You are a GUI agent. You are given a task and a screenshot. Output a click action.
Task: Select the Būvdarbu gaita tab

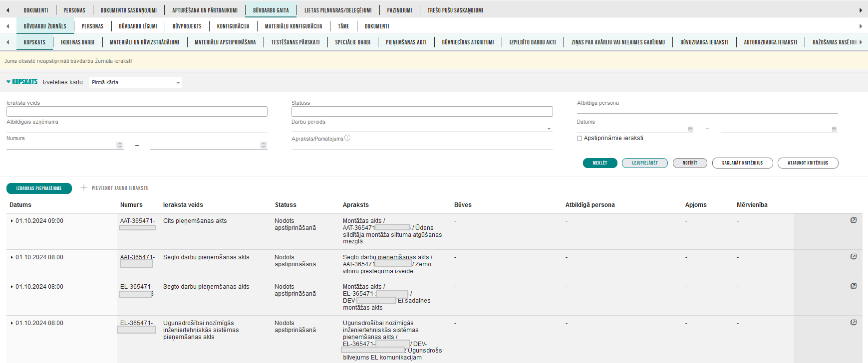(x=271, y=10)
